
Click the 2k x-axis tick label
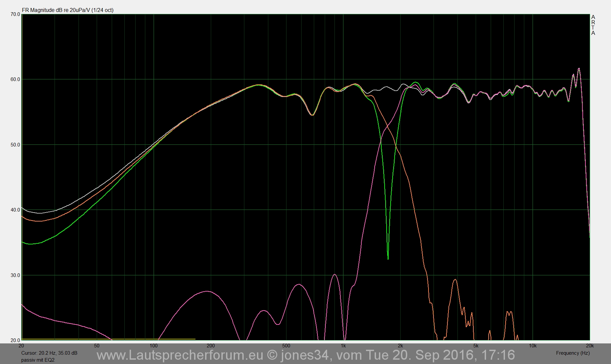pos(400,346)
